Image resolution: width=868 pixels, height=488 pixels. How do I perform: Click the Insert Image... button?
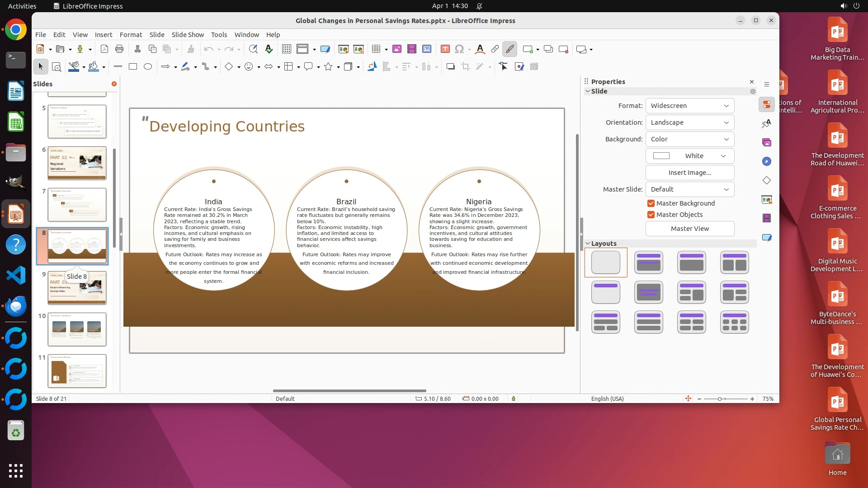[689, 173]
